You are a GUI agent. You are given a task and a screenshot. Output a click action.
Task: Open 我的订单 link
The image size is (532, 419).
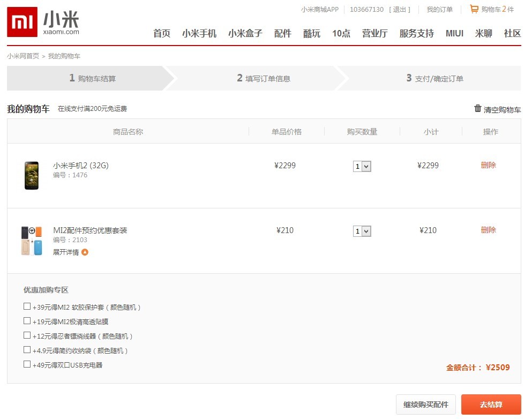pos(440,10)
